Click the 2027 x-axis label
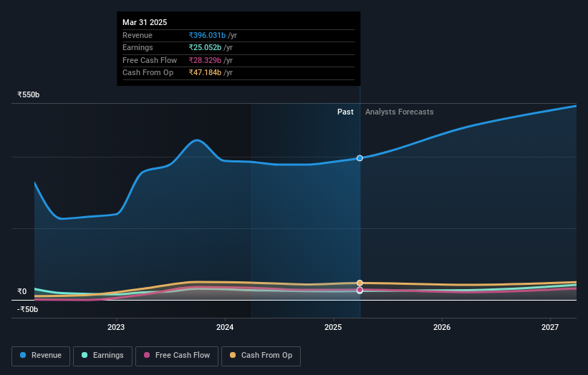588x375 pixels. (x=550, y=327)
